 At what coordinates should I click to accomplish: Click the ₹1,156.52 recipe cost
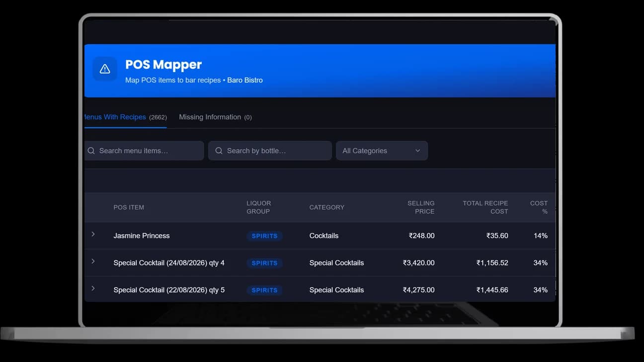click(492, 263)
